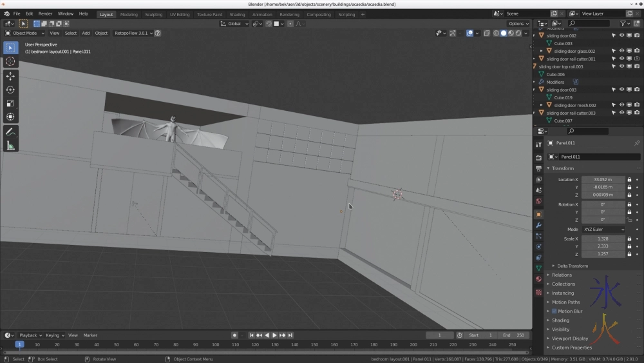Activate the Rotate tool
This screenshot has width=644, height=363.
coord(10,90)
